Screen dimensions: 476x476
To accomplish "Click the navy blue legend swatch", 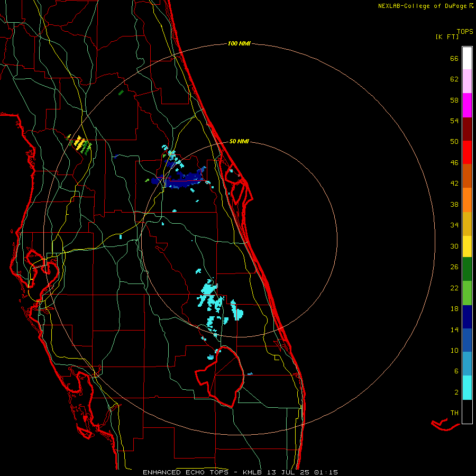I will 467,317.
